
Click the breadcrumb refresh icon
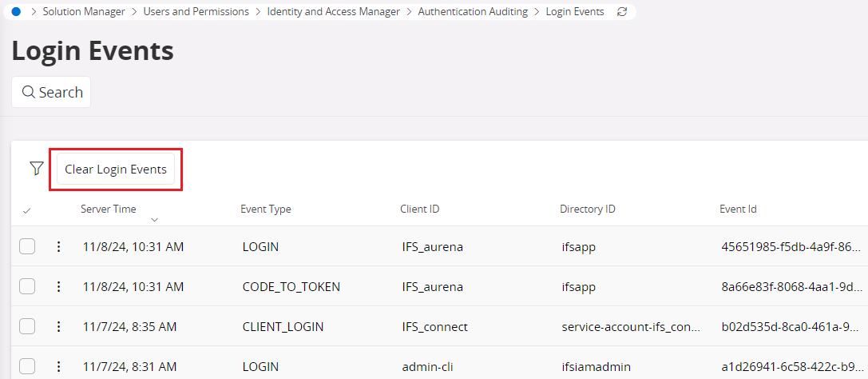622,12
